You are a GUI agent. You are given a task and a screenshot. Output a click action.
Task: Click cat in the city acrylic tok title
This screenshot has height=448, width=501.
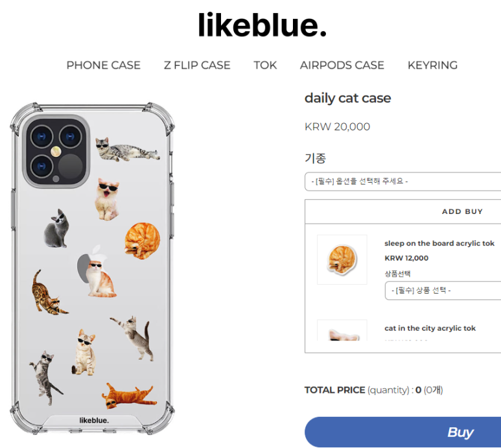[430, 328]
